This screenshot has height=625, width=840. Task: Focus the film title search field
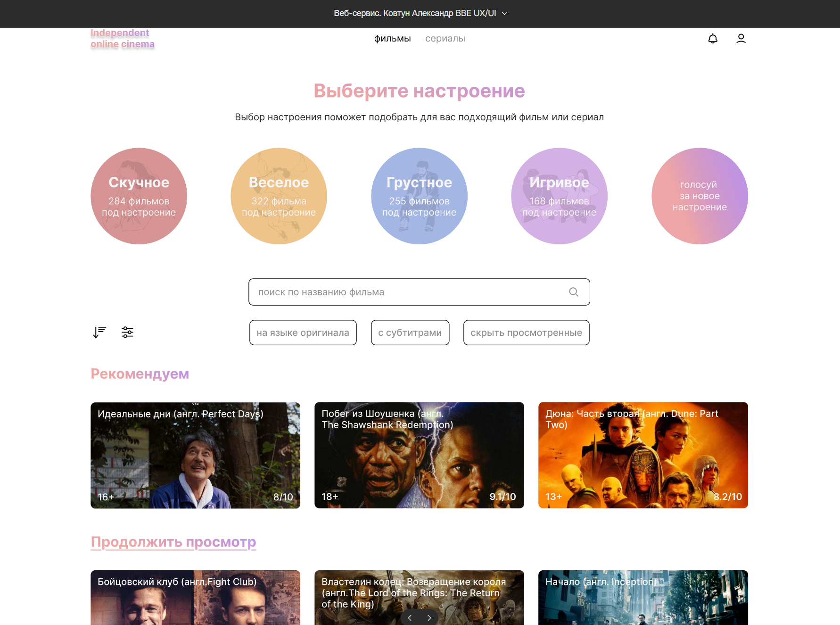(x=420, y=292)
